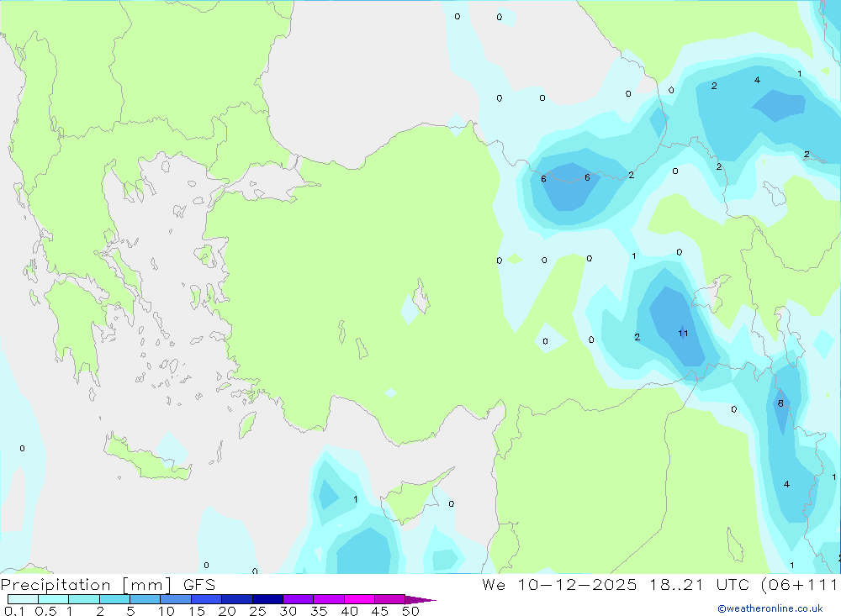Image resolution: width=841 pixels, height=616 pixels.
Task: Click the 0.5–1 mm legend swatch
Action: pyautogui.click(x=54, y=599)
